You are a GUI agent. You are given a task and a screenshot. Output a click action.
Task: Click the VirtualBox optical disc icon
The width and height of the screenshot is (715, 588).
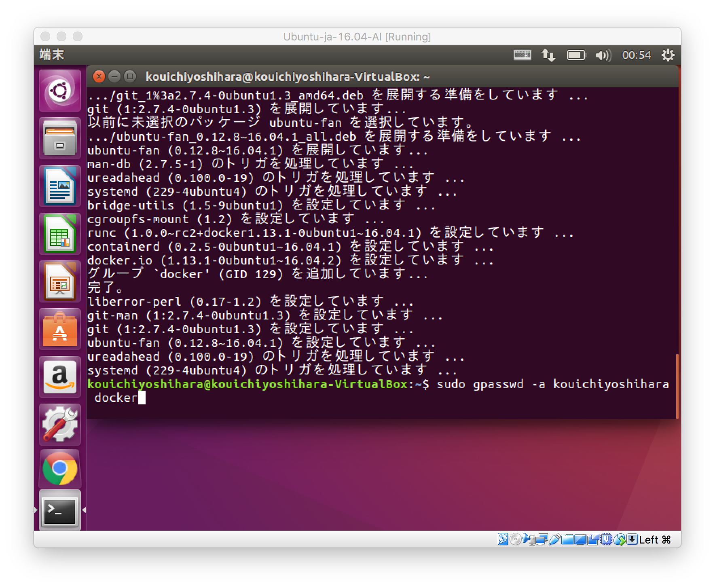click(x=515, y=539)
